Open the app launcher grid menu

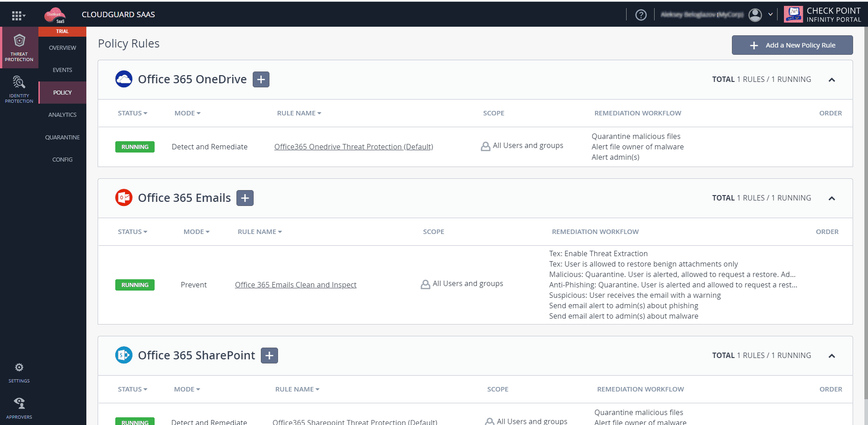point(18,16)
